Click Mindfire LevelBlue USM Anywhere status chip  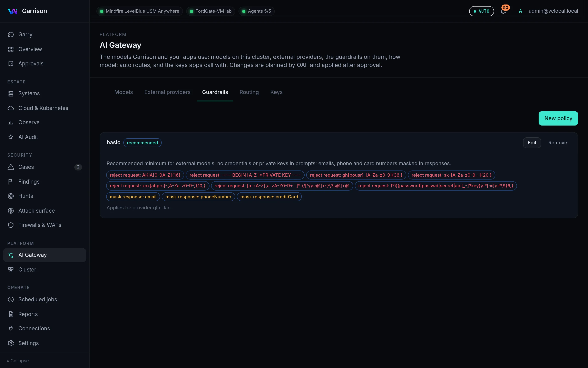click(x=140, y=11)
